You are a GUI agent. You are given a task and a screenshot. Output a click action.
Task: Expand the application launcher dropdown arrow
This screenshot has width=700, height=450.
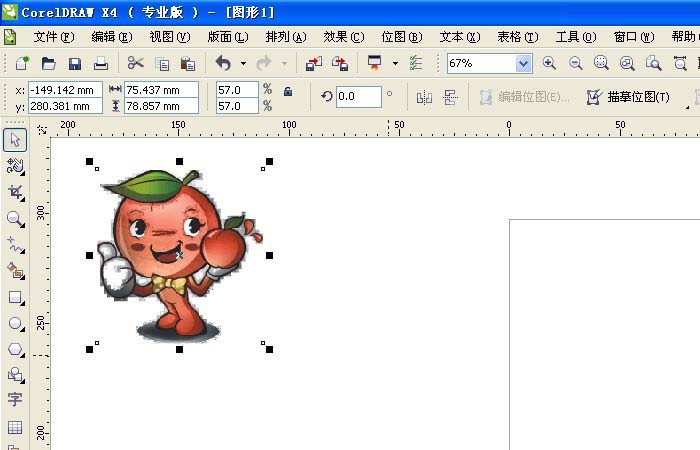pyautogui.click(x=395, y=63)
